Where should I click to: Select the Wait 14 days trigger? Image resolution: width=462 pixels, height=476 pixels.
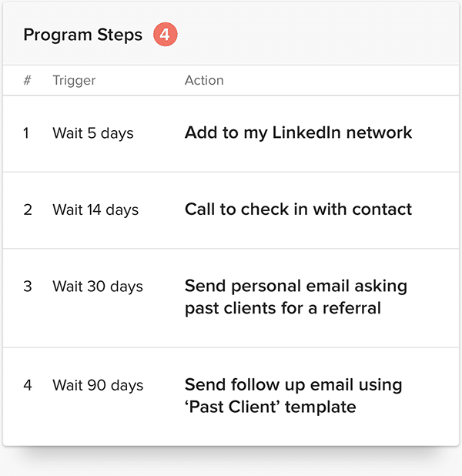click(95, 210)
